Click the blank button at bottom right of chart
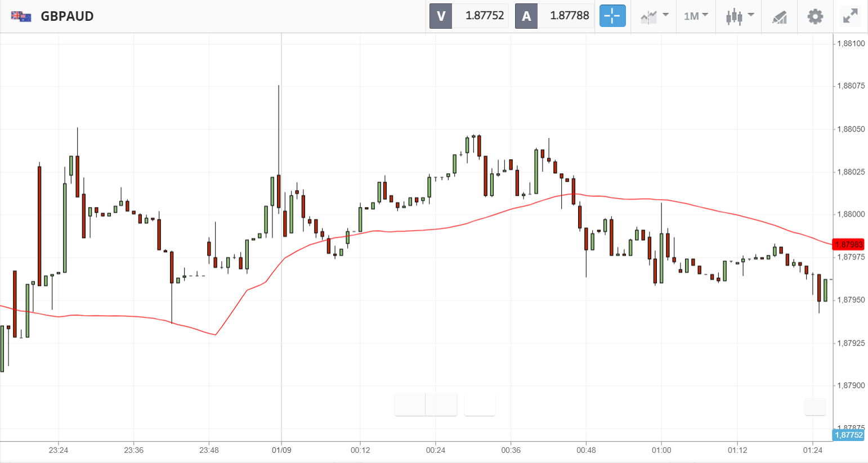This screenshot has width=868, height=463. (x=815, y=406)
